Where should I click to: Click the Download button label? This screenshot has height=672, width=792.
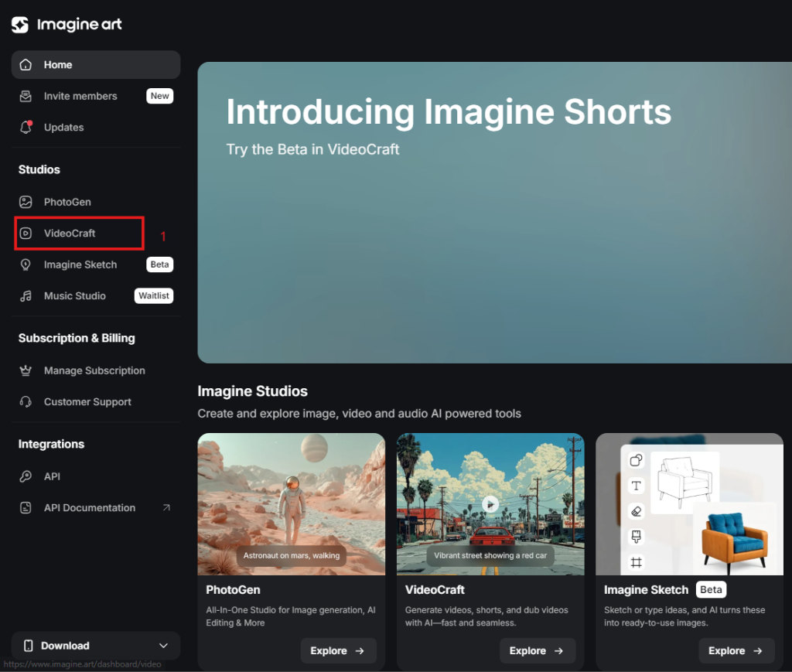(65, 646)
